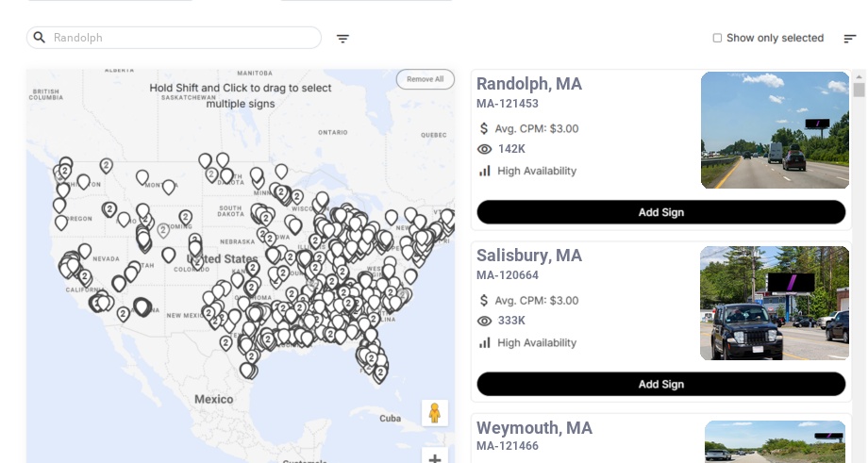Click the eye icon beside 142K
The image size is (868, 463).
point(485,149)
